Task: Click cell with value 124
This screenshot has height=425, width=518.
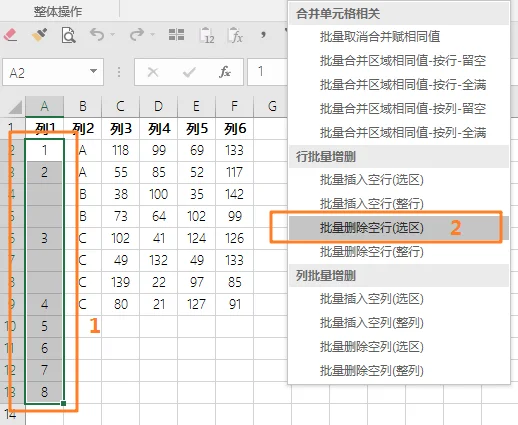Action: tap(196, 238)
